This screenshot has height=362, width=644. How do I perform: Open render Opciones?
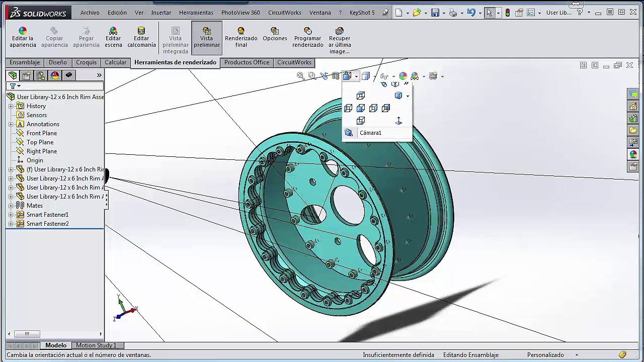(x=275, y=35)
